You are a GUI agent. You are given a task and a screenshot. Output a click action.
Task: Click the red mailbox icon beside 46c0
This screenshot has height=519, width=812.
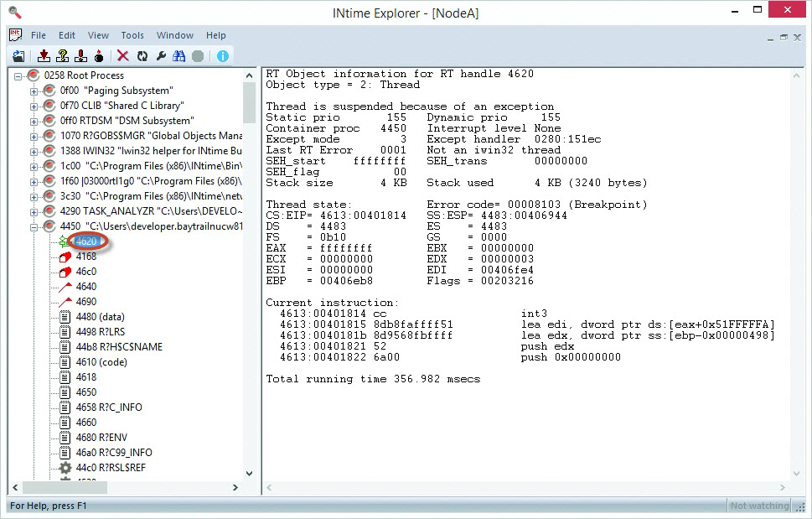pyautogui.click(x=65, y=272)
